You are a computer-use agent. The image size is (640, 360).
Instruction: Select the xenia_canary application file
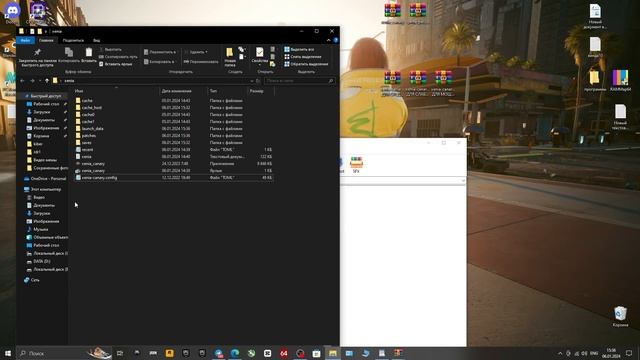point(173,164)
